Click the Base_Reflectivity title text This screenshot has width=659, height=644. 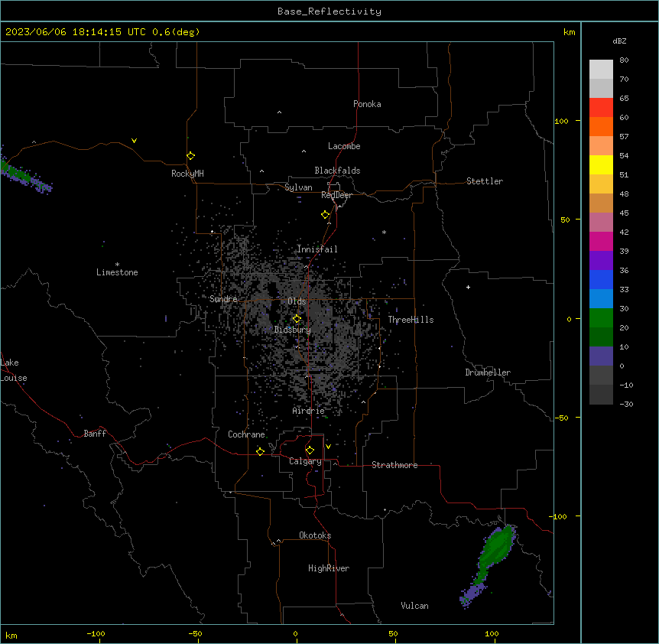329,11
